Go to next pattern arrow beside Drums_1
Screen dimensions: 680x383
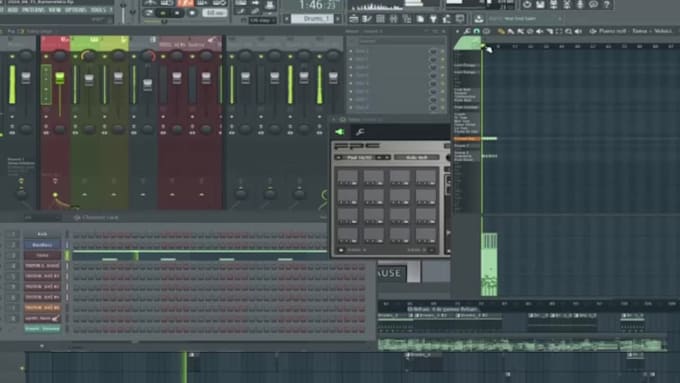point(338,19)
